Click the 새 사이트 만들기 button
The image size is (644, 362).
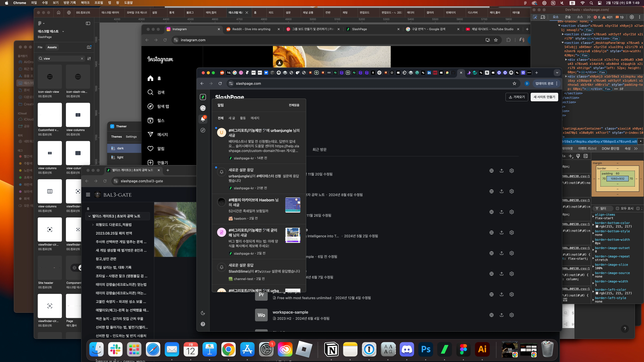tap(544, 97)
